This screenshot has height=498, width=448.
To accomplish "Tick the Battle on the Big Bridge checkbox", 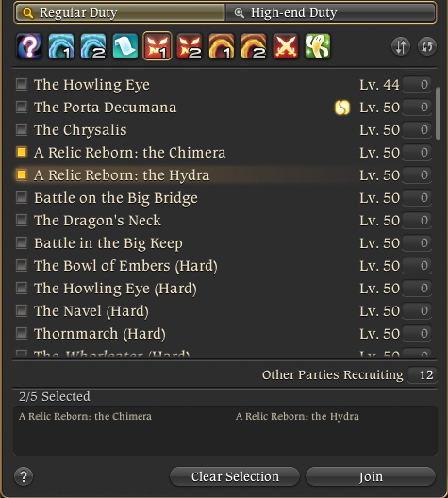I will (x=22, y=197).
